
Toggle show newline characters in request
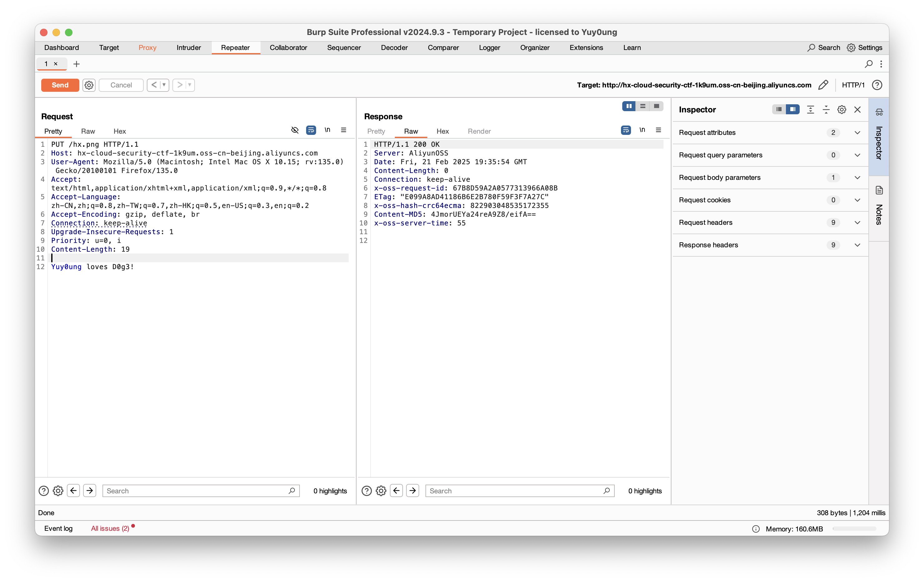(327, 130)
